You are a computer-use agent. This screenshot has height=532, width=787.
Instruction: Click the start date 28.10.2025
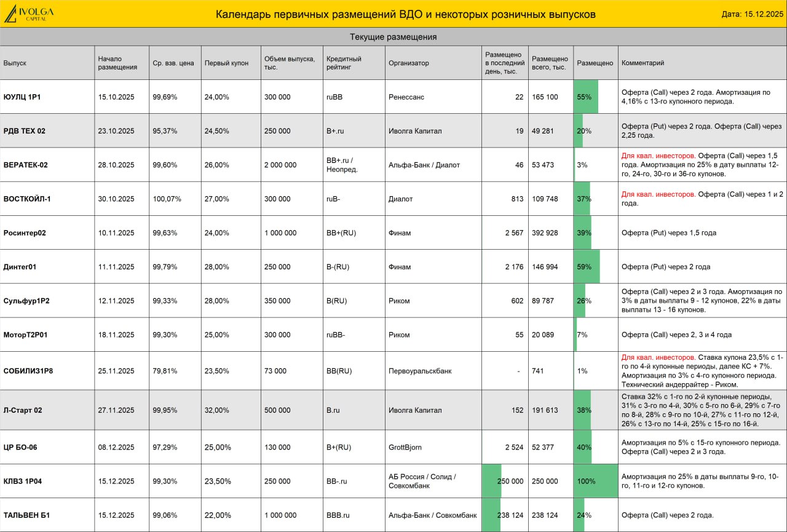pos(116,165)
